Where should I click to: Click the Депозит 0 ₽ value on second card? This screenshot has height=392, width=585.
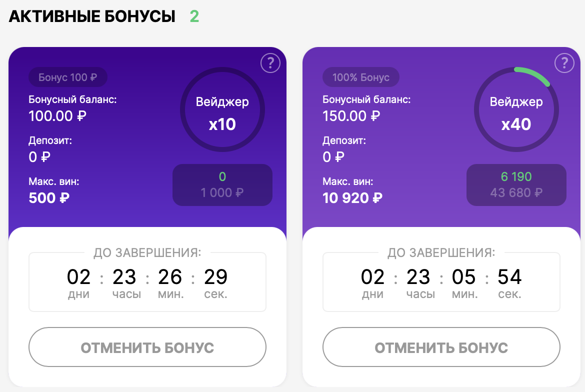click(x=333, y=157)
